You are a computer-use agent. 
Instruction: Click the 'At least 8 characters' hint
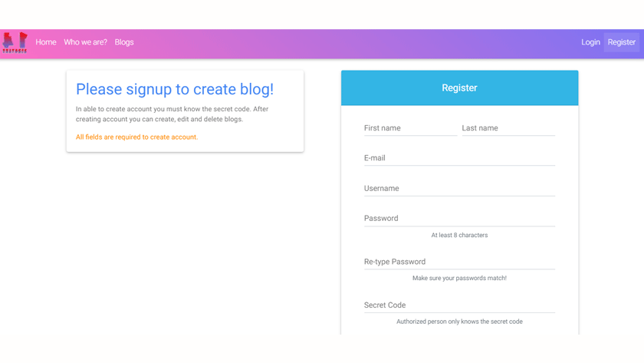point(459,235)
